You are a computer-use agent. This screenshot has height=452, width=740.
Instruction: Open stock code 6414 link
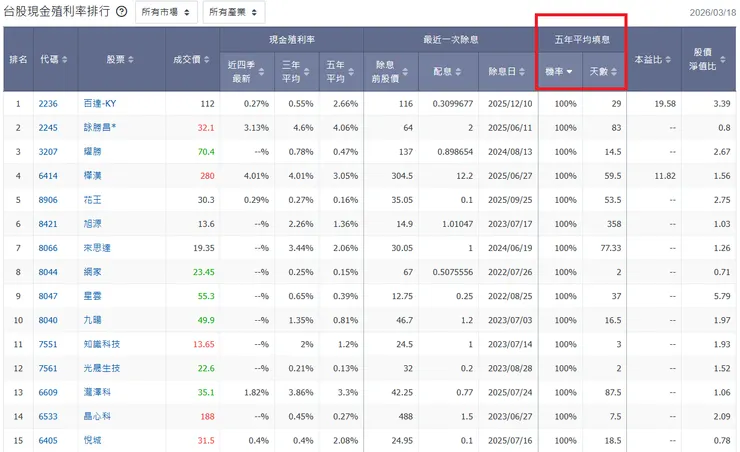click(48, 176)
